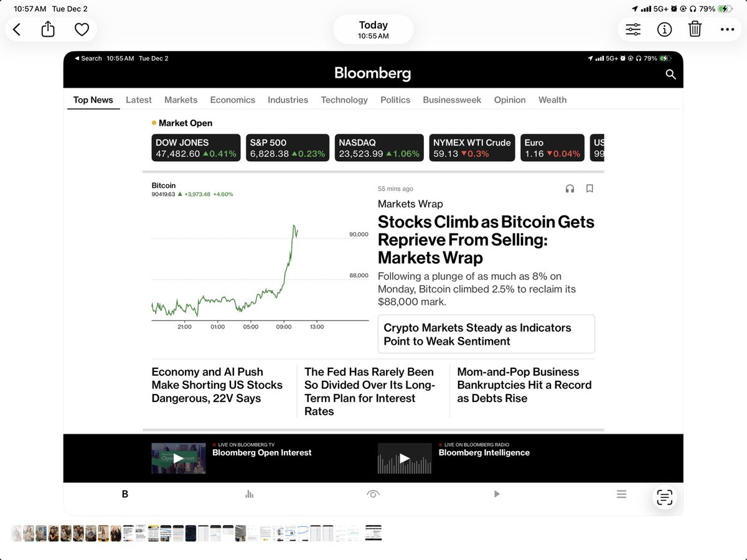Viewport: 747px width, 560px height.
Task: Open the media play triangle tab
Action: [x=497, y=494]
